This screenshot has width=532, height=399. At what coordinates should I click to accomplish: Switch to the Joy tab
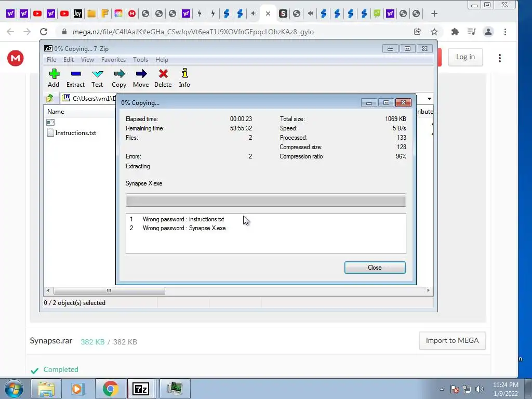[78, 14]
